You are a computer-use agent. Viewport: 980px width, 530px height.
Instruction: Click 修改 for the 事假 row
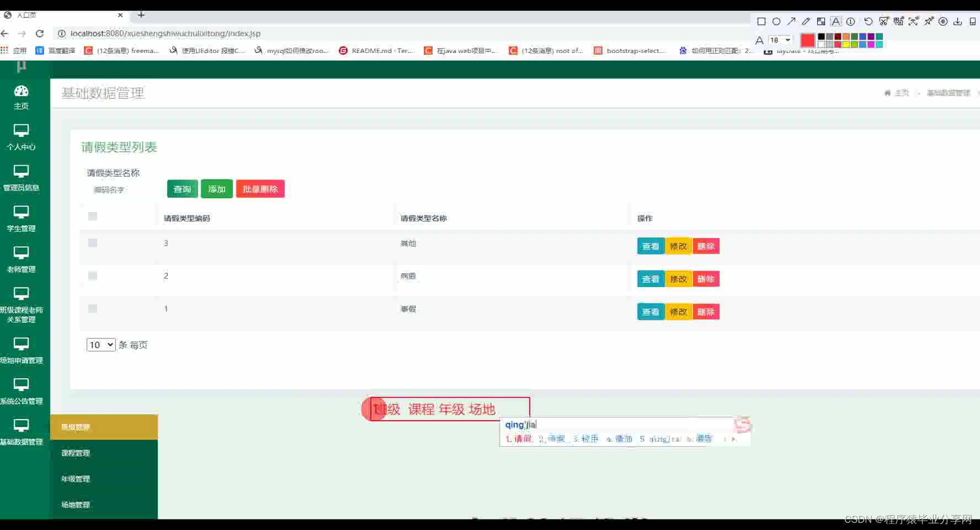679,312
